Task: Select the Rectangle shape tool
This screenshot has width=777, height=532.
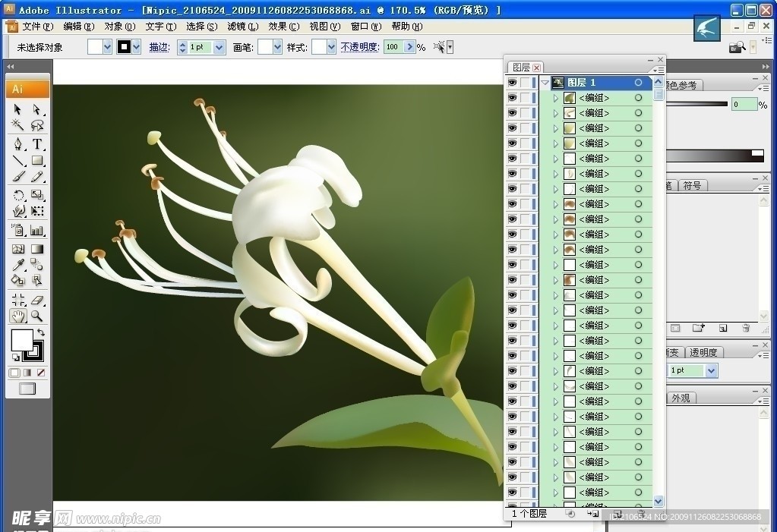Action: [x=36, y=161]
